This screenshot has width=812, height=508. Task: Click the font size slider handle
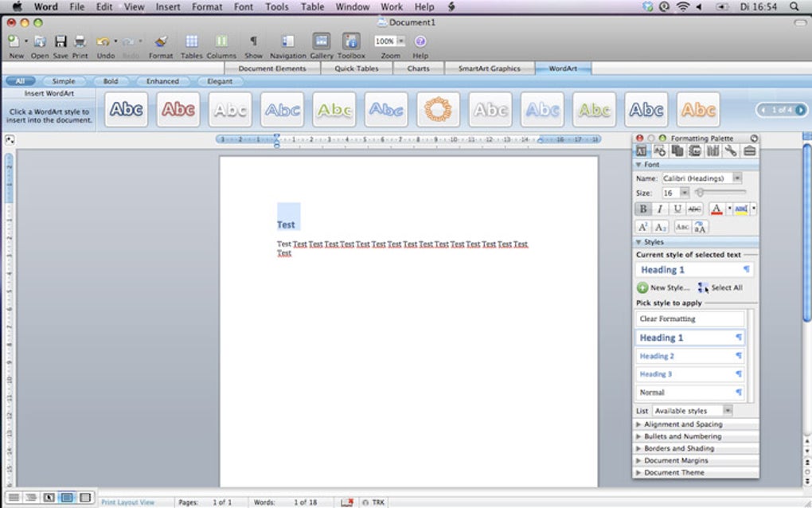(x=700, y=193)
